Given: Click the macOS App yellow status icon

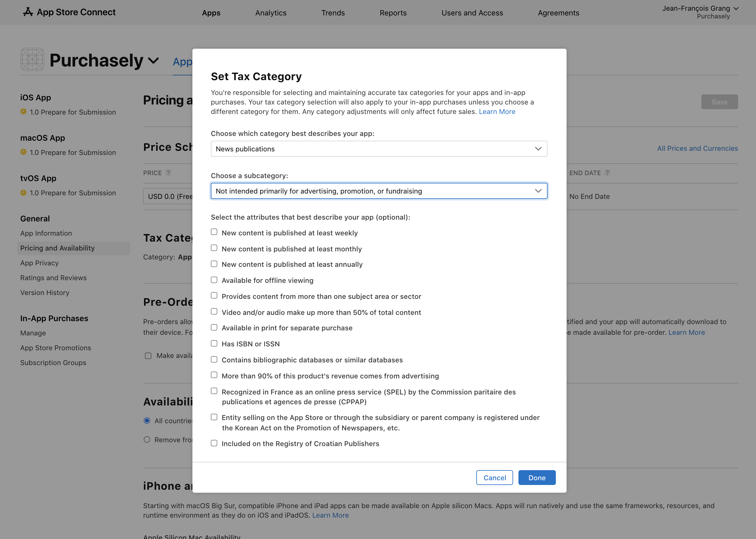Looking at the screenshot, I should click(23, 152).
